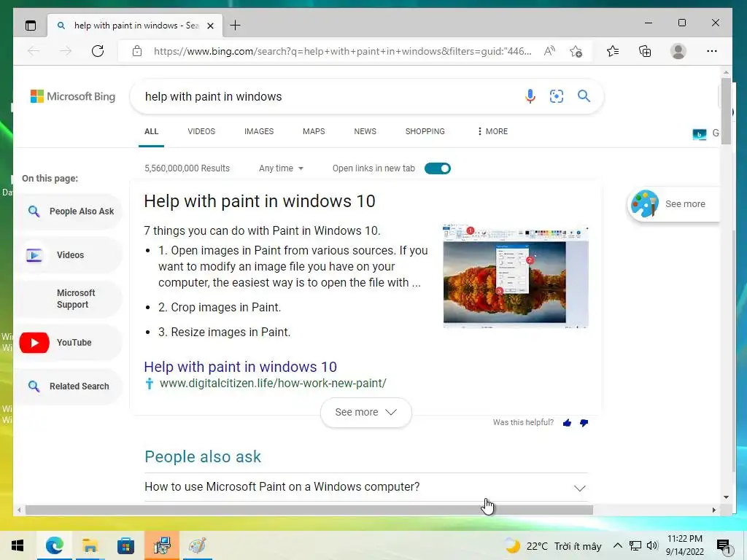747x560 pixels.
Task: Click 'People also ask' heading
Action: (203, 456)
